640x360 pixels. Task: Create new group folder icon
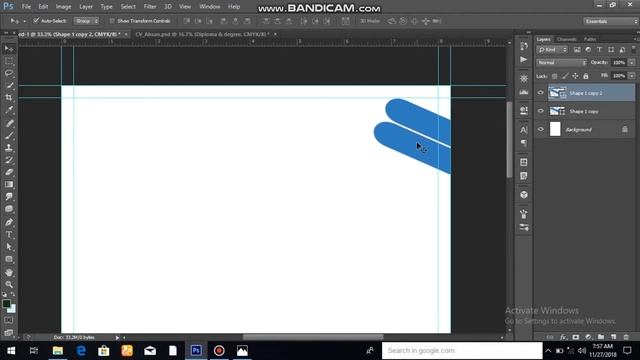pos(601,337)
